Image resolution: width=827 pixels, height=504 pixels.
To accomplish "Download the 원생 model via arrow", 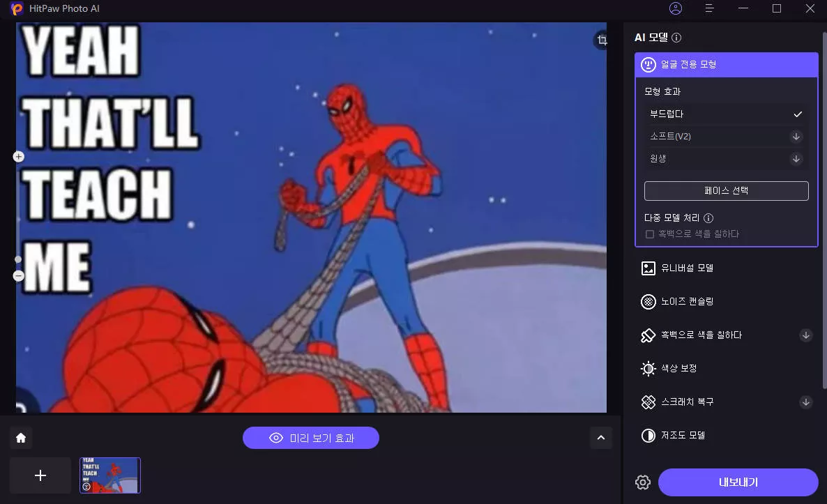I will [x=796, y=159].
